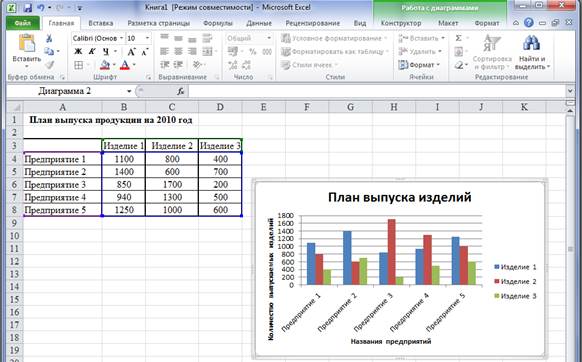Open the Буфер обмена dialog launcher
582x362 pixels.
coord(62,77)
